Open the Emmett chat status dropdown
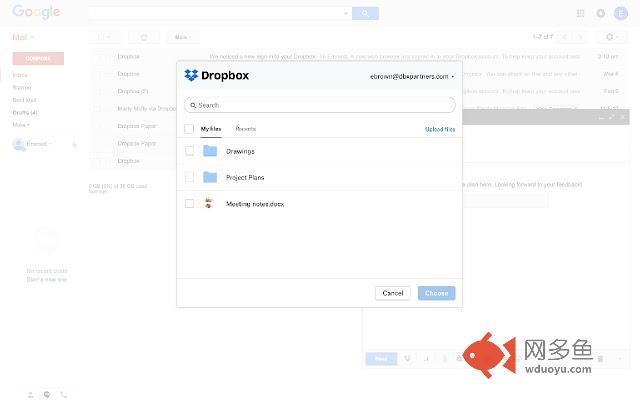 tap(39, 144)
